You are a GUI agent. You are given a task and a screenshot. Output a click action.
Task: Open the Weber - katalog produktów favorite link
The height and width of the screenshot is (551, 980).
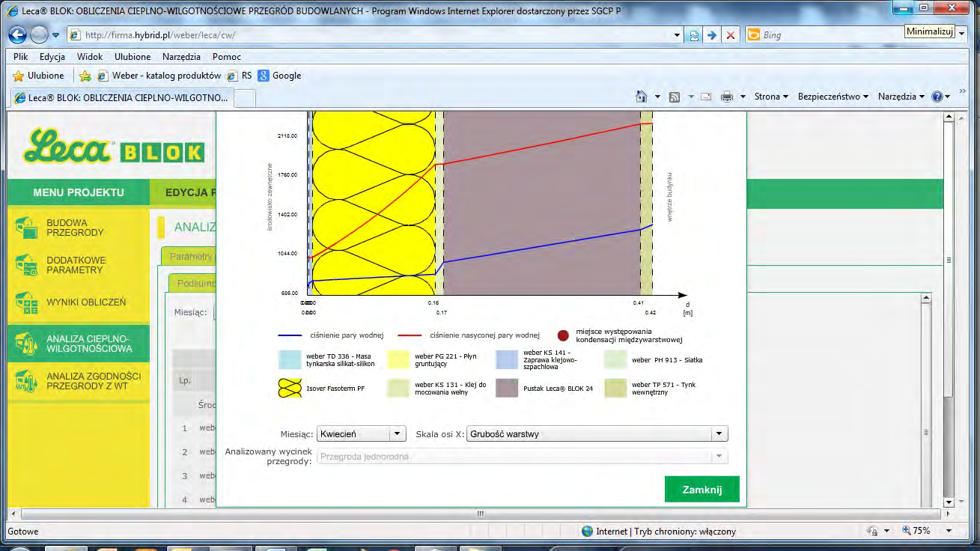pos(160,76)
